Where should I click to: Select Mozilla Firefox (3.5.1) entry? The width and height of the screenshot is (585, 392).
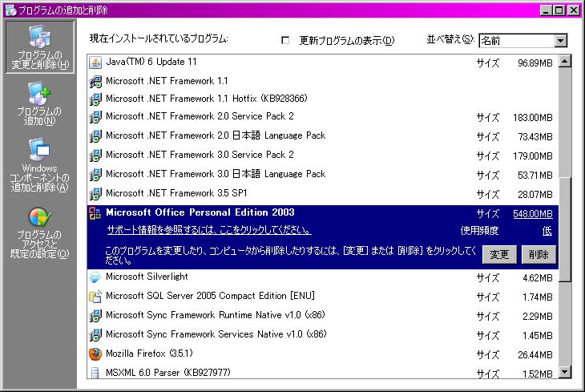click(x=323, y=354)
